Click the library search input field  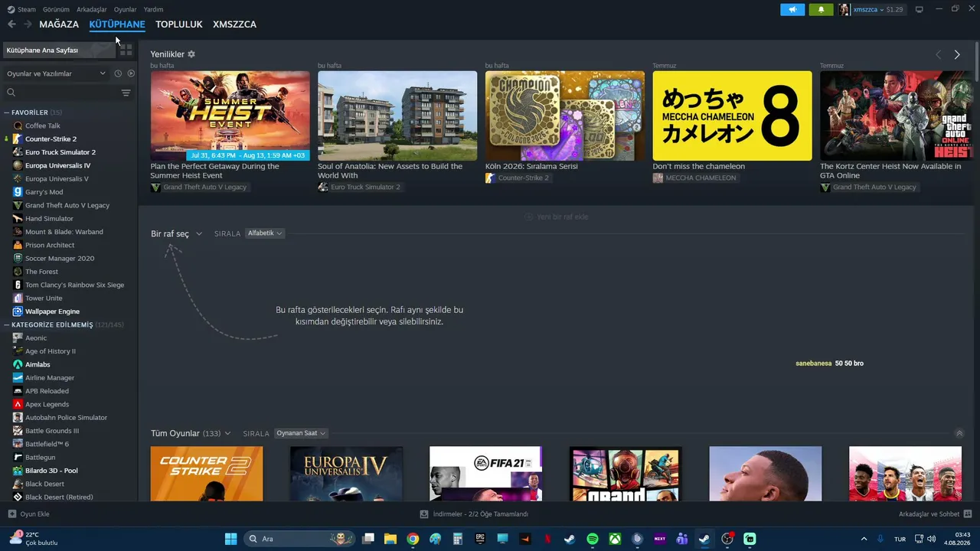click(x=67, y=93)
